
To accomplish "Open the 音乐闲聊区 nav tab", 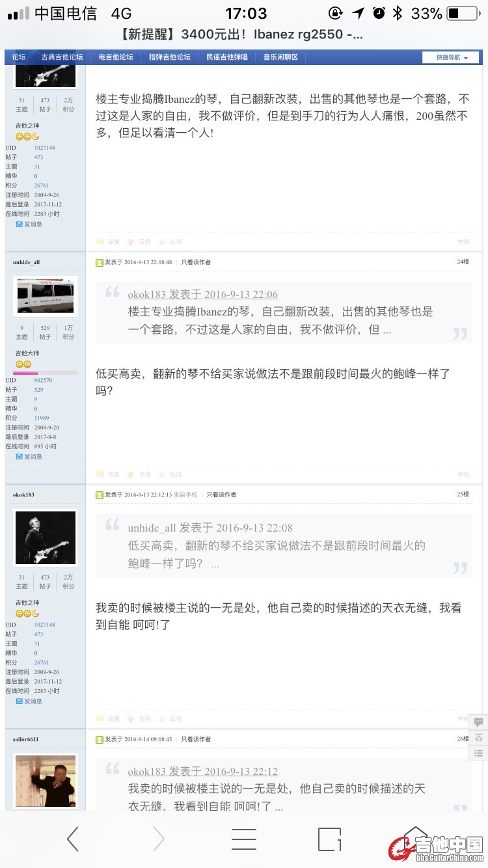I will click(x=280, y=57).
